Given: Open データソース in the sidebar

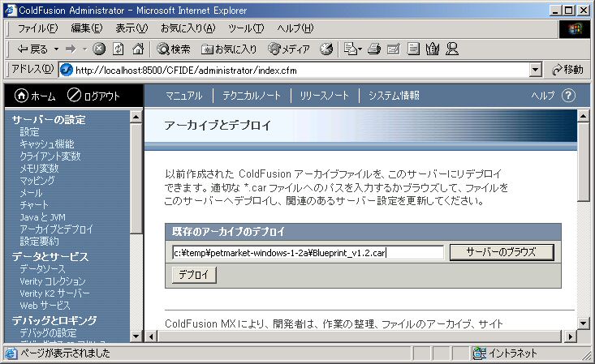Looking at the screenshot, I should pyautogui.click(x=42, y=269).
